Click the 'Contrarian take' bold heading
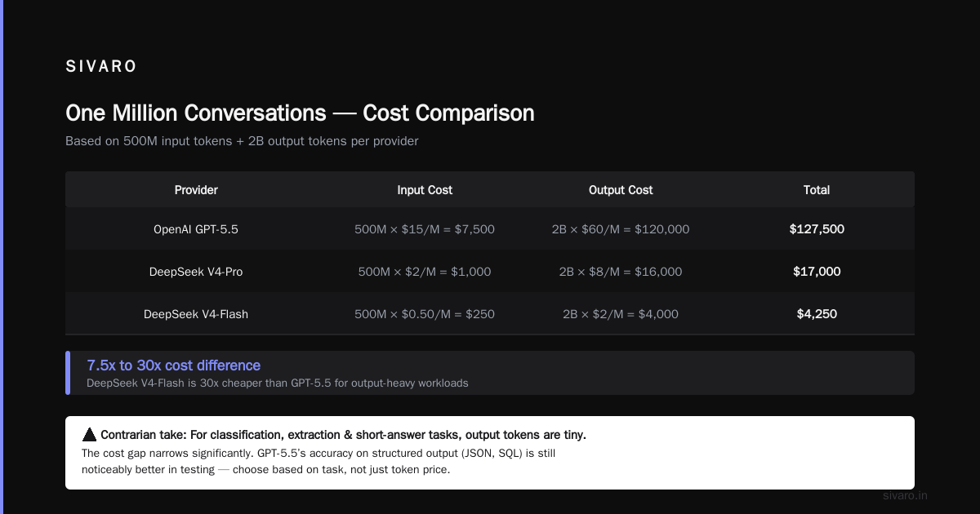The height and width of the screenshot is (514, 980). pos(343,435)
